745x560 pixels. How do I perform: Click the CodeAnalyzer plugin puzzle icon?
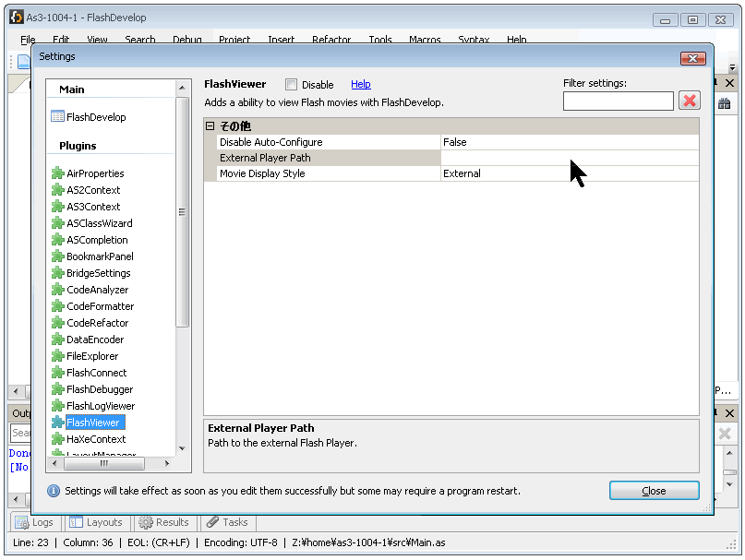[x=57, y=290]
